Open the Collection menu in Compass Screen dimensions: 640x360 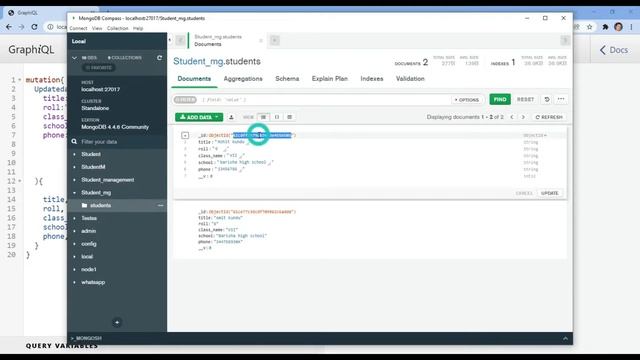pos(118,28)
